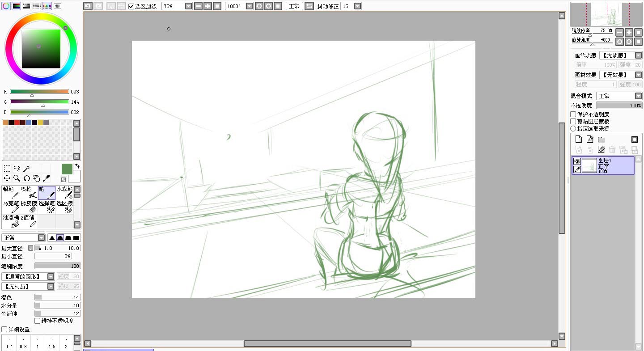This screenshot has width=644, height=351.
Task: Select the 2值笔 binary pen tool
Action: [29, 221]
